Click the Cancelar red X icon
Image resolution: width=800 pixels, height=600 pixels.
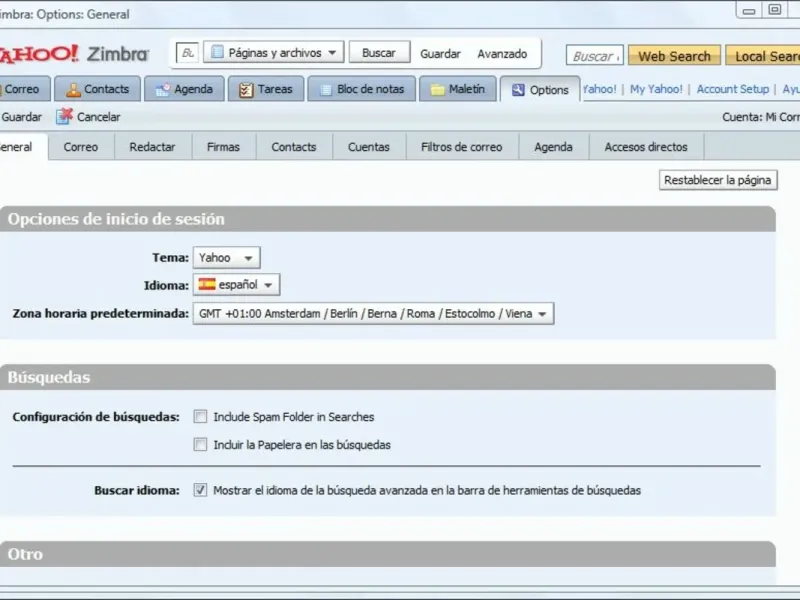(x=64, y=116)
